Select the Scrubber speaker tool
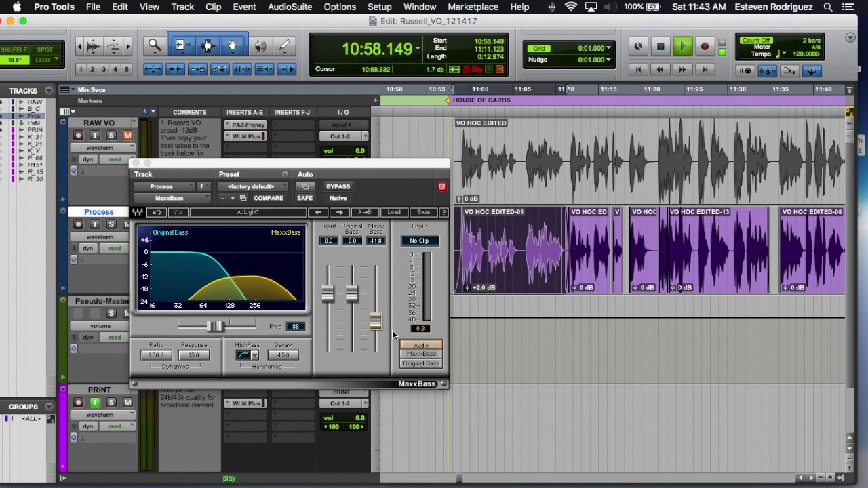Image resolution: width=868 pixels, height=488 pixels. pyautogui.click(x=260, y=46)
